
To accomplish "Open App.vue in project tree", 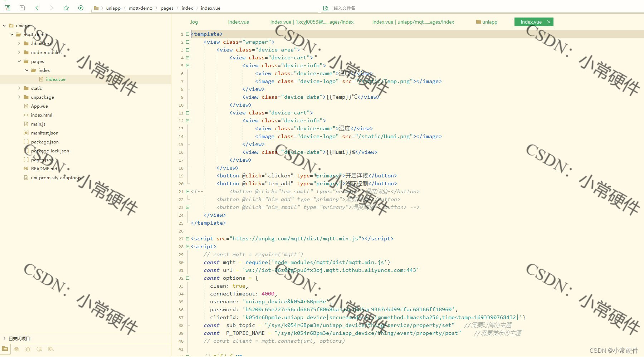I will pos(39,106).
